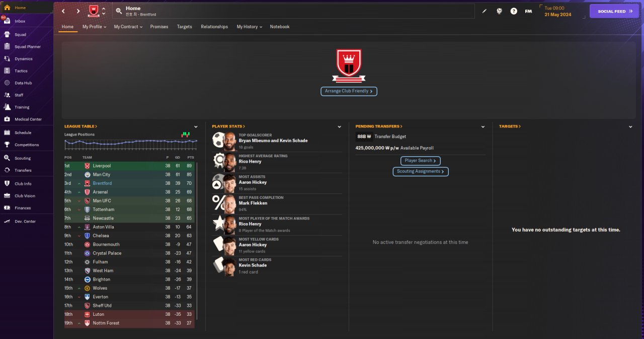This screenshot has width=644, height=339.
Task: Go back with the left arrow
Action: pos(63,11)
